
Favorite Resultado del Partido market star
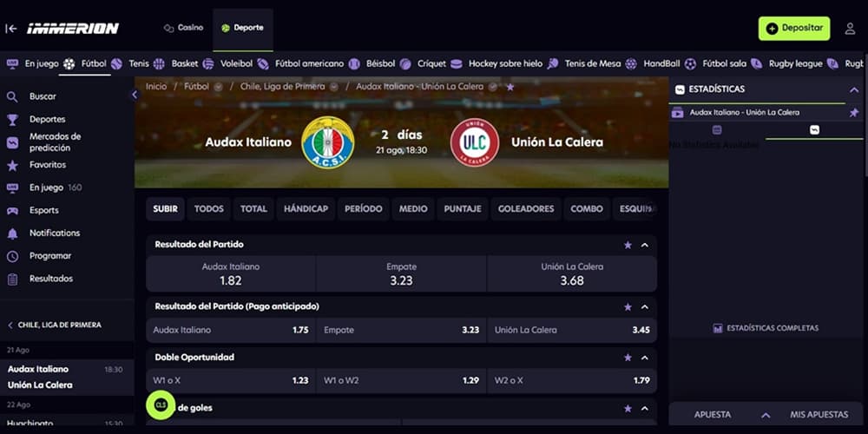tap(628, 245)
